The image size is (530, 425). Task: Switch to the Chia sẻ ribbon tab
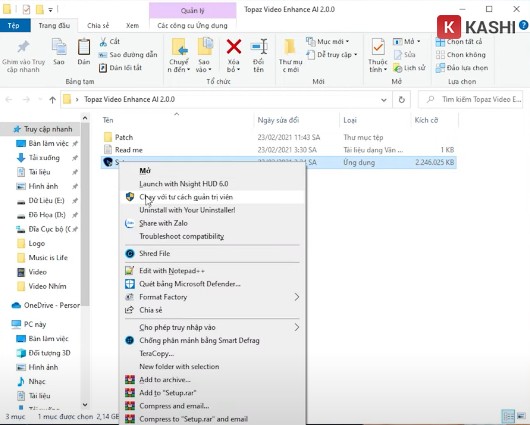[98, 26]
